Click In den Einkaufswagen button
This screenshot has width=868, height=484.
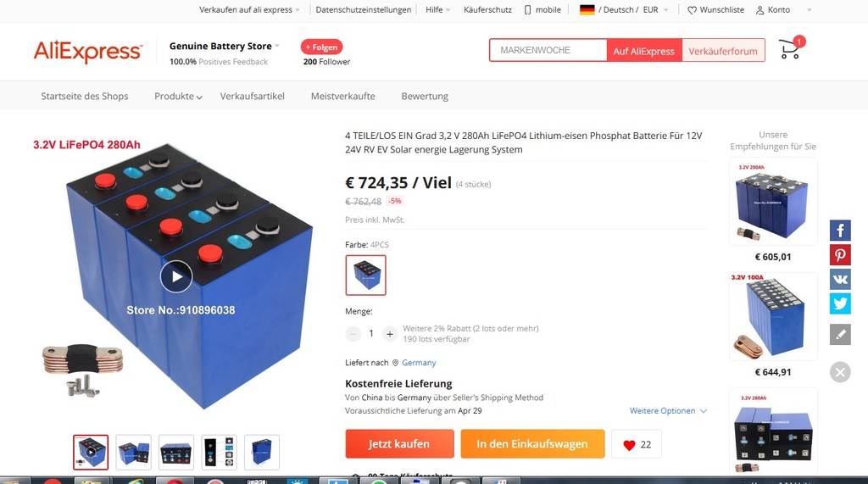pyautogui.click(x=532, y=443)
